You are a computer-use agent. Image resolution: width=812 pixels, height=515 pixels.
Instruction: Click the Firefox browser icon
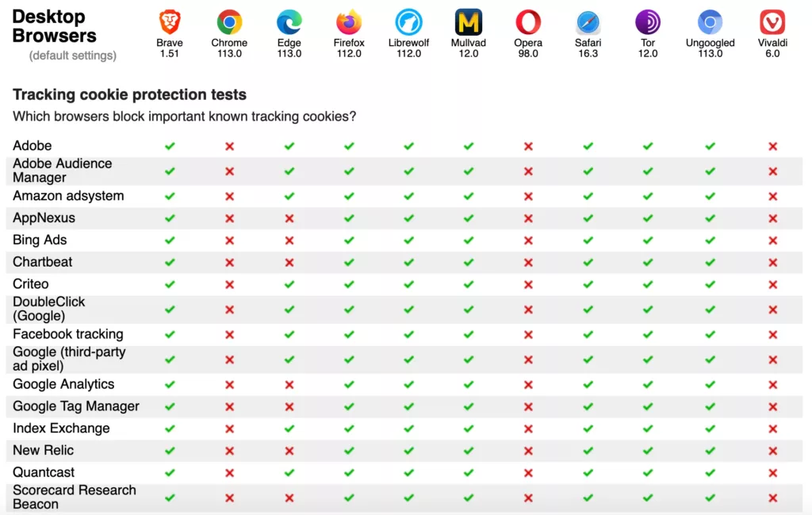click(349, 22)
